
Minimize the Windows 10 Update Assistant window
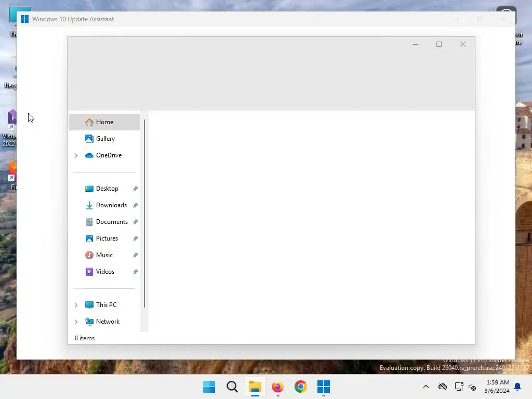click(456, 19)
